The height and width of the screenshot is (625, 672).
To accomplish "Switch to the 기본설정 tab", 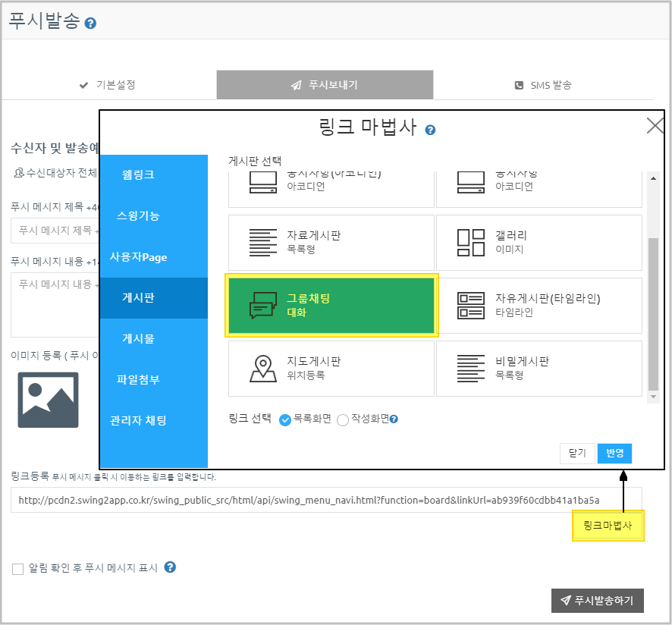I will click(108, 85).
